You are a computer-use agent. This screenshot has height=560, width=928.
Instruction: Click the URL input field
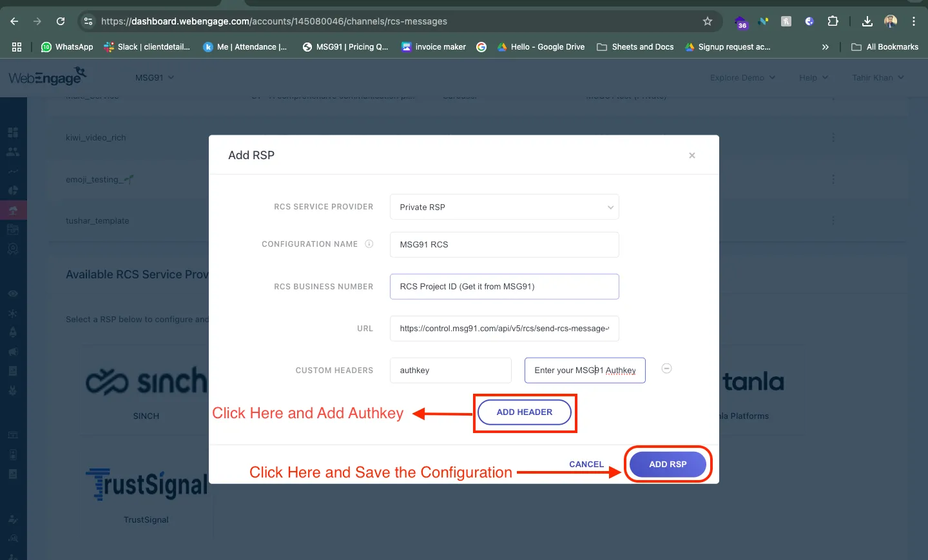pos(504,329)
